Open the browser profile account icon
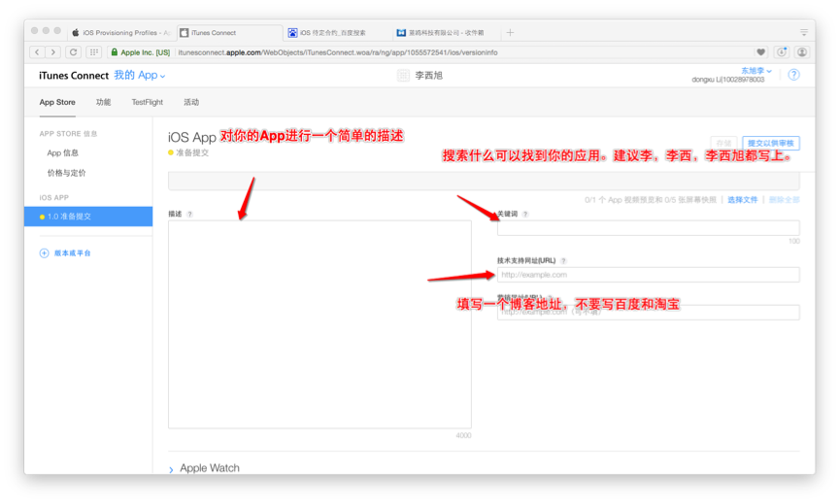Viewport: 840px width, 504px height. (802, 51)
